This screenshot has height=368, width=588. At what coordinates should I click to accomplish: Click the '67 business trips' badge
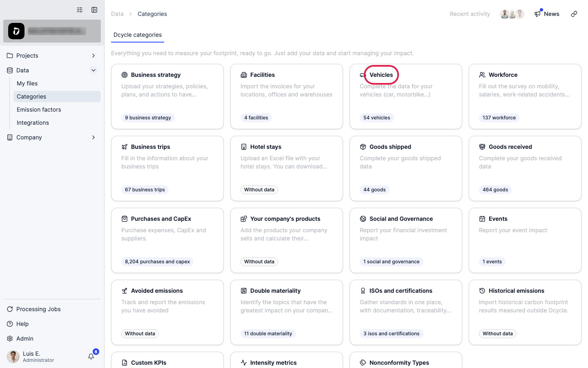tap(145, 190)
